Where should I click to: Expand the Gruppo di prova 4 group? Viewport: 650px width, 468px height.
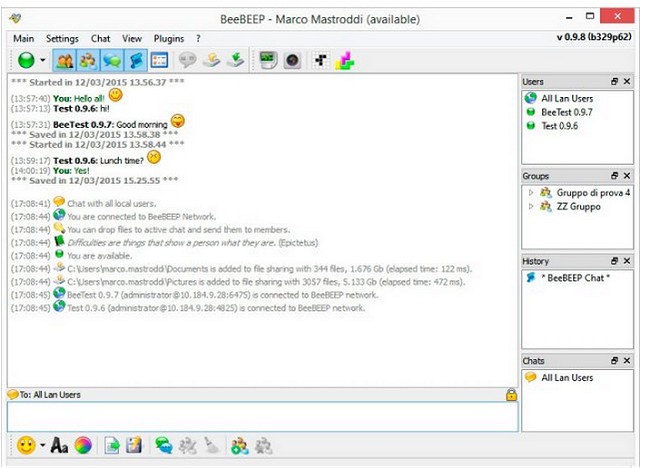531,192
